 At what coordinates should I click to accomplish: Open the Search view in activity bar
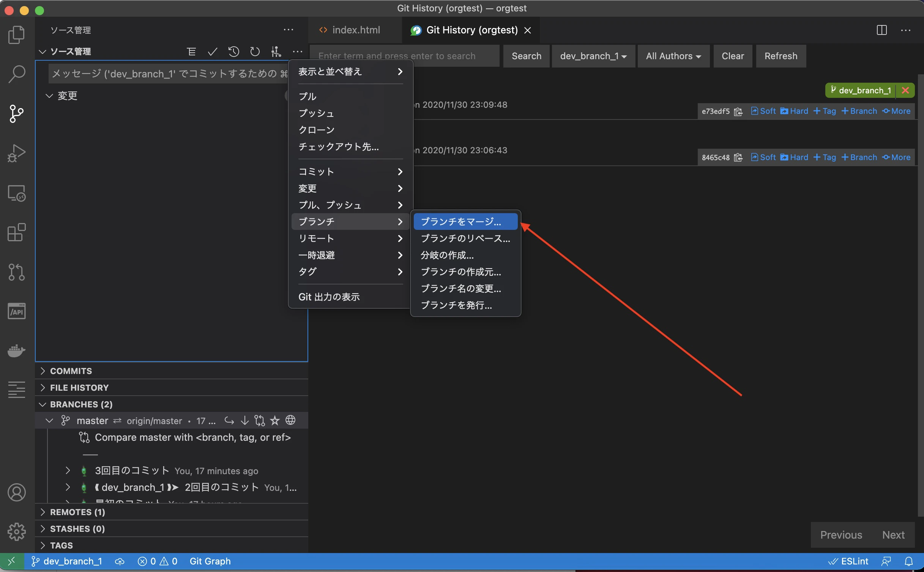tap(16, 74)
